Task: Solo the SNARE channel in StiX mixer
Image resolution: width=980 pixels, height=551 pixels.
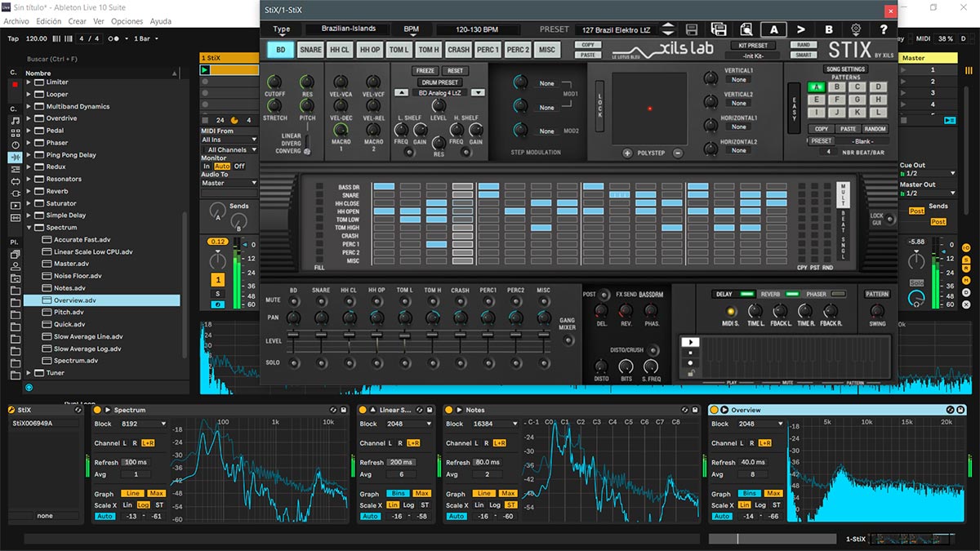Action: 321,362
